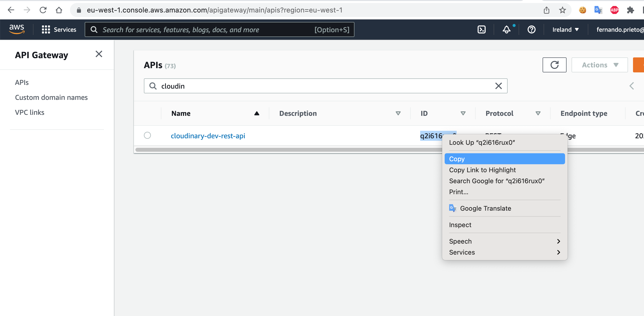
Task: Go to Custom domain names
Action: point(51,97)
